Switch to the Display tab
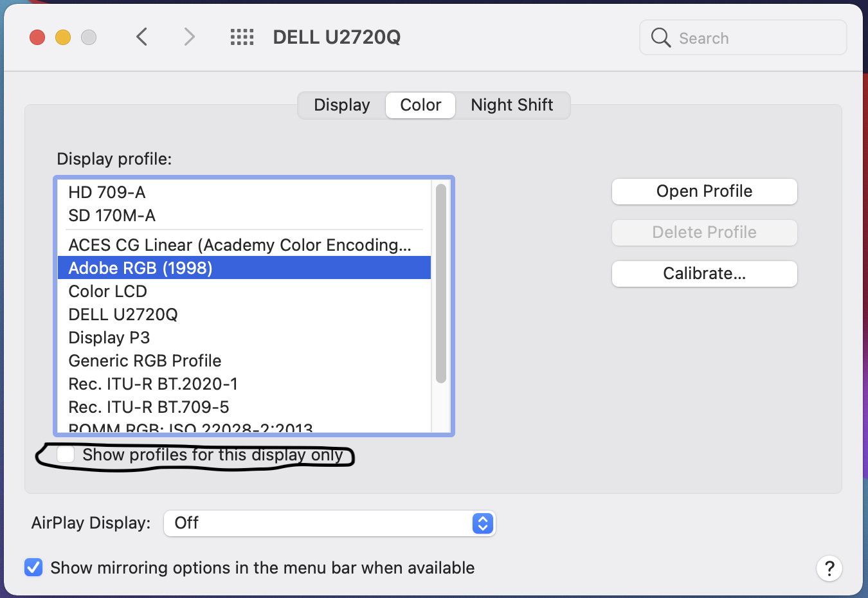 (342, 105)
